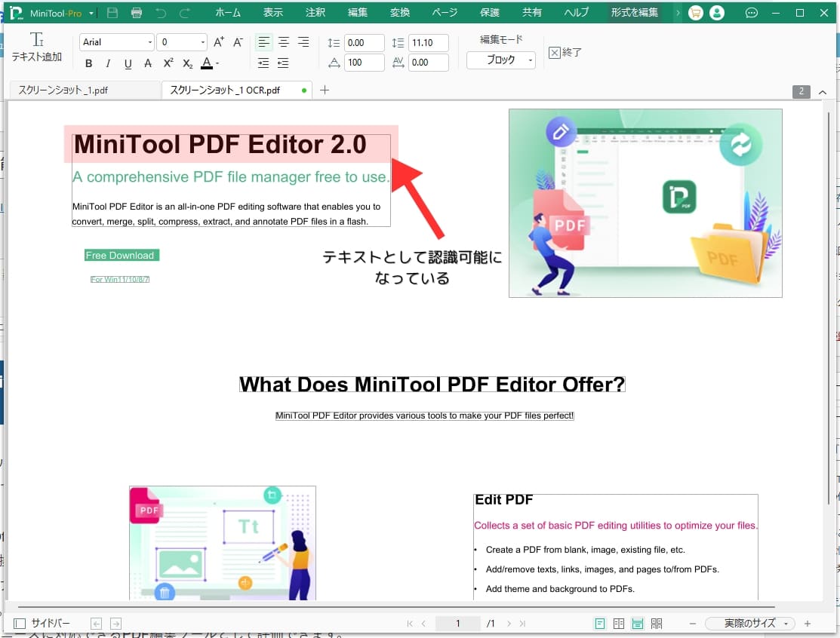This screenshot has height=638, width=840.
Task: Open the ヘルプ menu tab
Action: (577, 12)
